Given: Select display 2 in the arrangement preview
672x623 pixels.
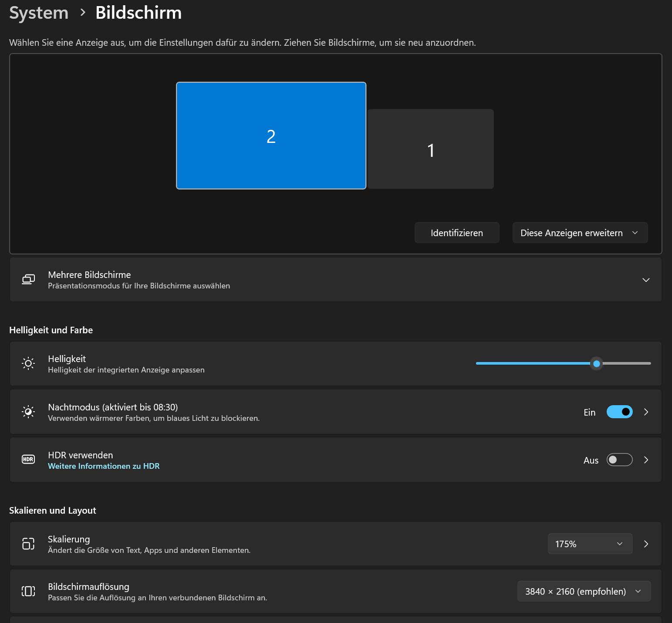Looking at the screenshot, I should 271,135.
